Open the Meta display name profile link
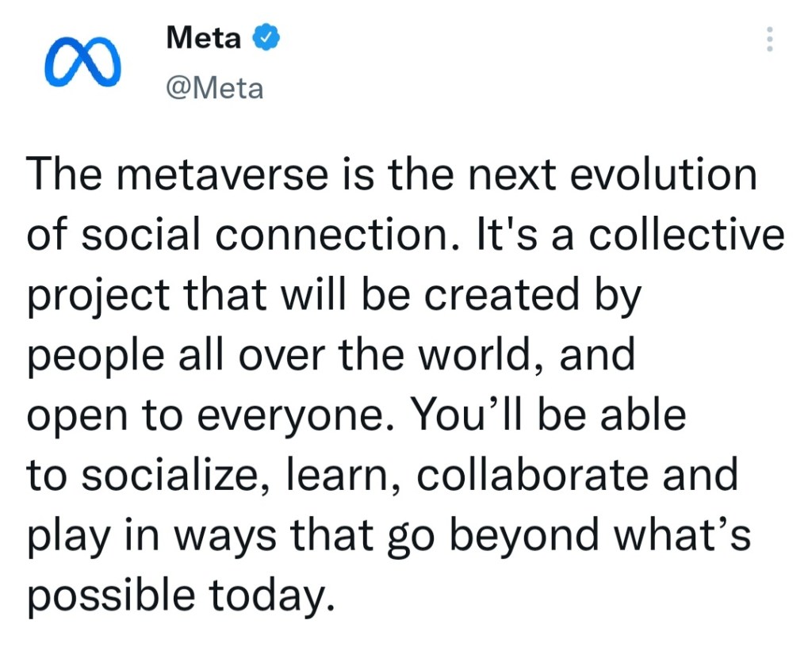 (x=203, y=37)
